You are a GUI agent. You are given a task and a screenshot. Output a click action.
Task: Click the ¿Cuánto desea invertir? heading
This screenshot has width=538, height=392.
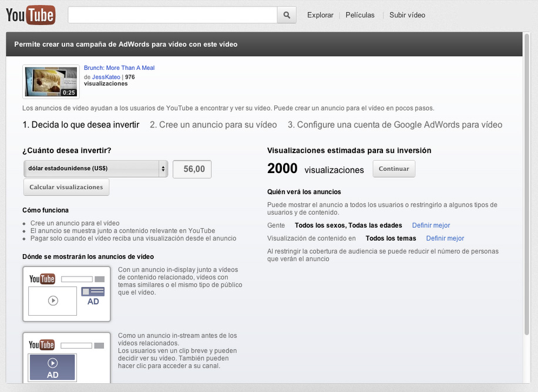[x=67, y=151]
